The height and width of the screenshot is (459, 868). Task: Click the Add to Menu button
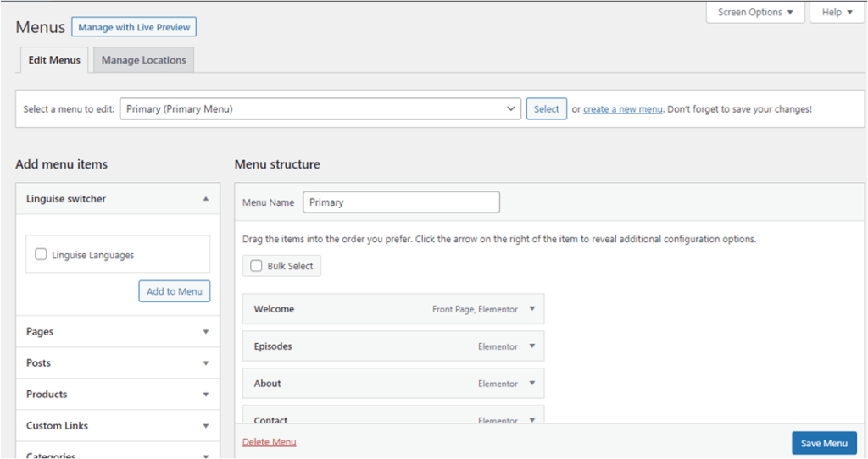click(175, 291)
